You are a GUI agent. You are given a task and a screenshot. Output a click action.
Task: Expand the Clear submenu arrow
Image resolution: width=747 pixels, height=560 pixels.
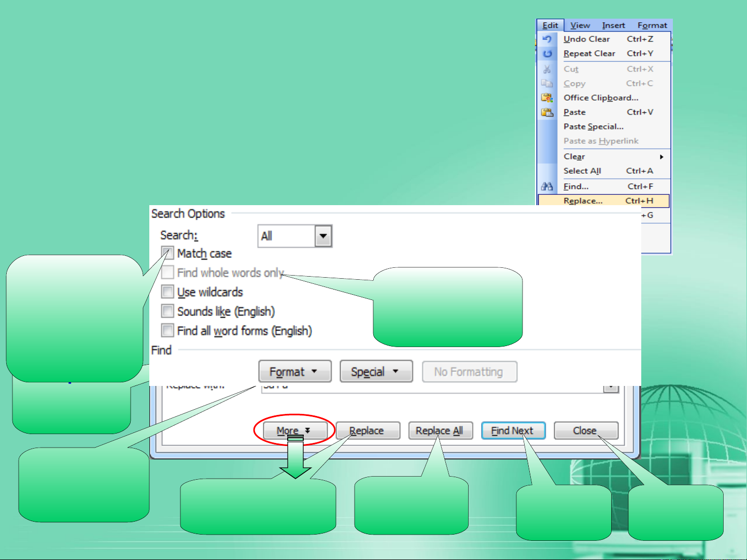click(661, 156)
